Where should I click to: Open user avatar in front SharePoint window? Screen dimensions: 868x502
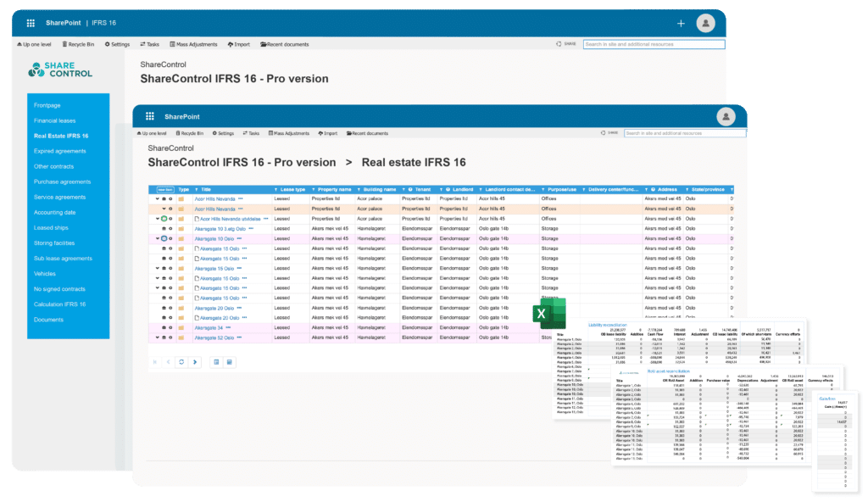click(x=726, y=116)
